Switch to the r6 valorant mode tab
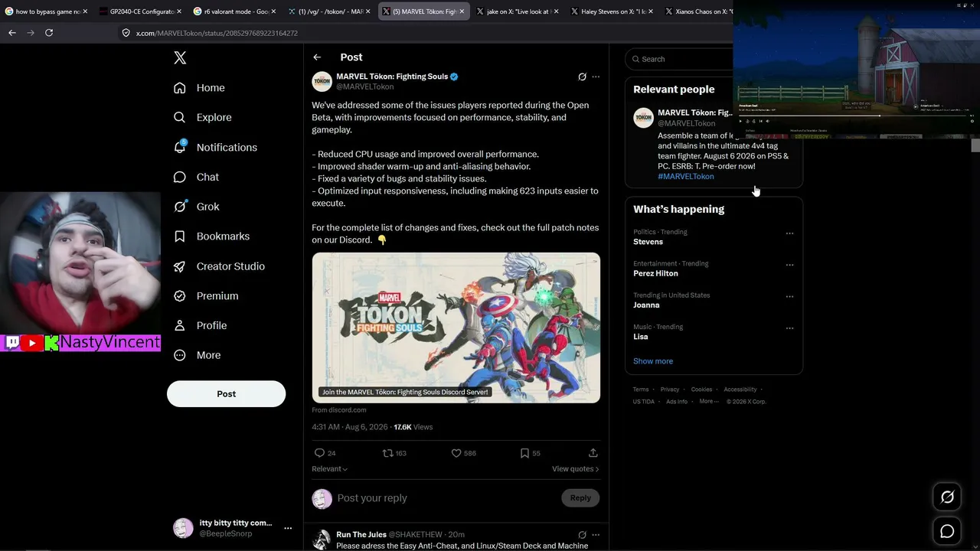 point(234,11)
